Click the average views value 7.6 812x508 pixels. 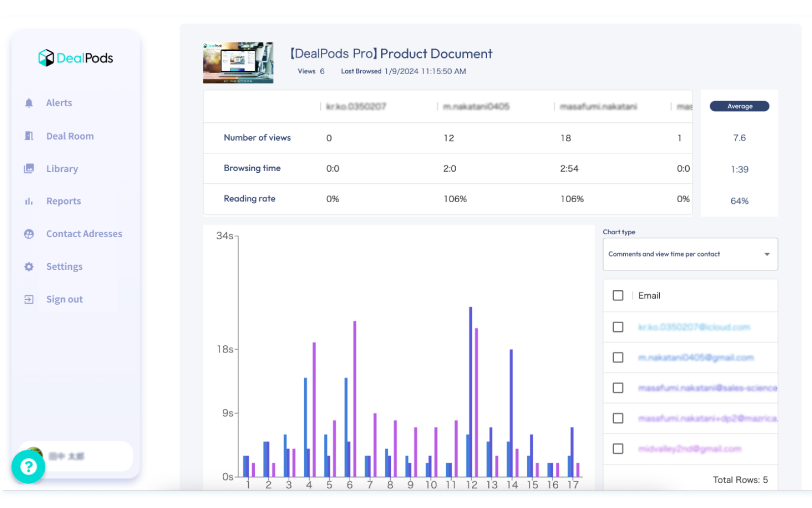coord(739,138)
